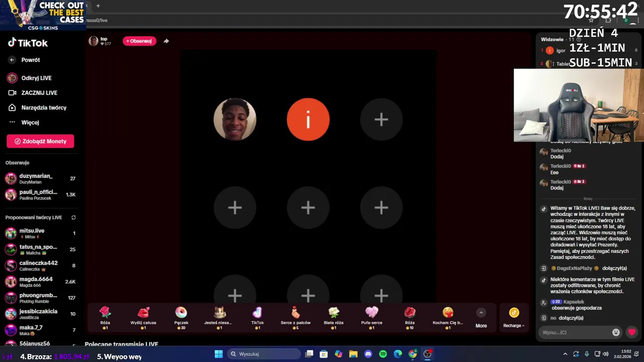The image size is (644, 362).
Task: Send the Pączek donut gift
Action: [181, 318]
